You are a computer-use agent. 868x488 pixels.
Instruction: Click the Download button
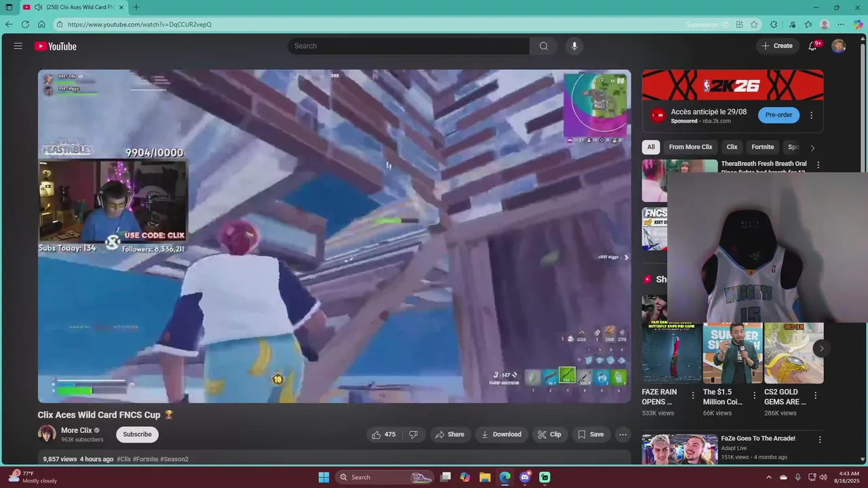[501, 434]
